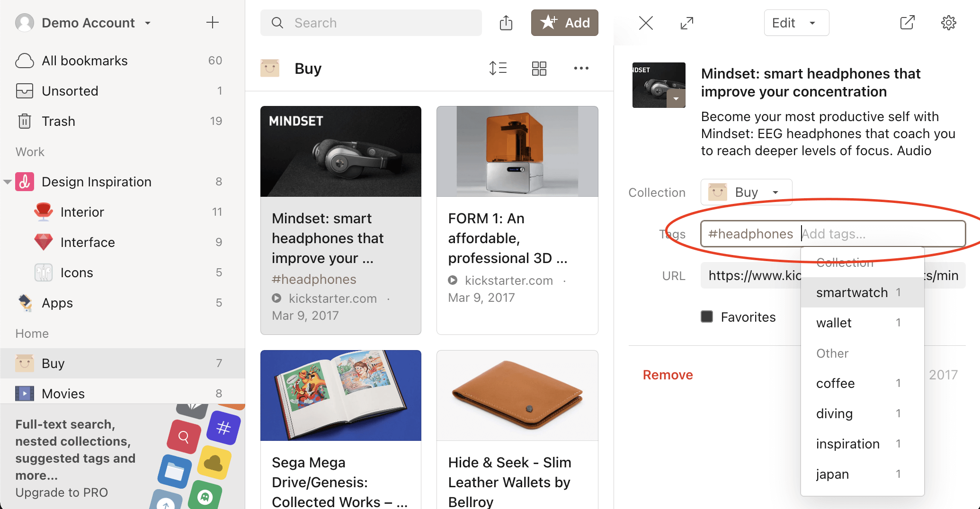Expand bookmark panel to fullscreen
The image size is (980, 509).
(686, 23)
